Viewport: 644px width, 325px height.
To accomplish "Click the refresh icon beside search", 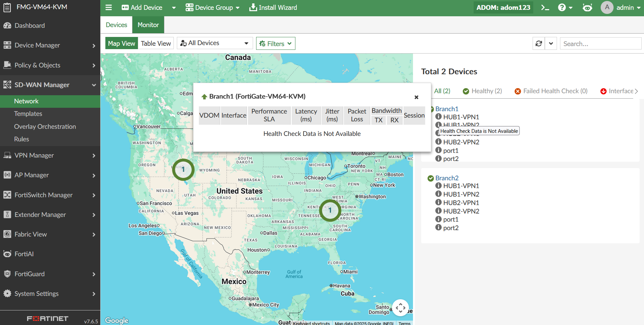I will tap(539, 44).
